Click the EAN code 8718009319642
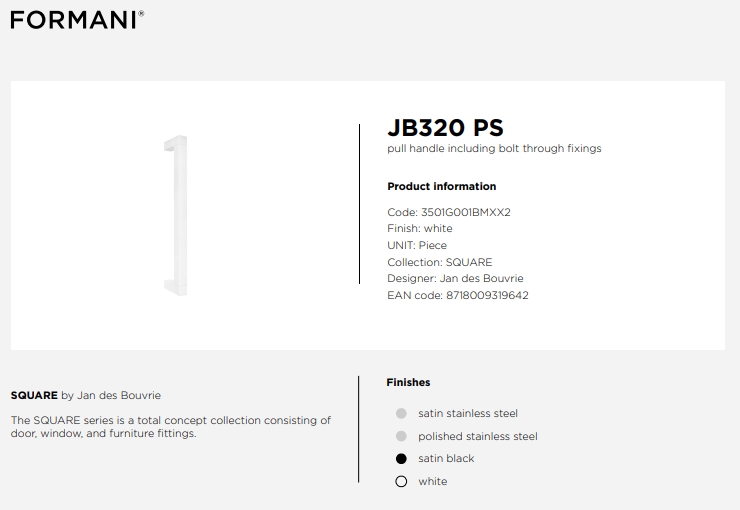The width and height of the screenshot is (740, 510). tap(488, 295)
